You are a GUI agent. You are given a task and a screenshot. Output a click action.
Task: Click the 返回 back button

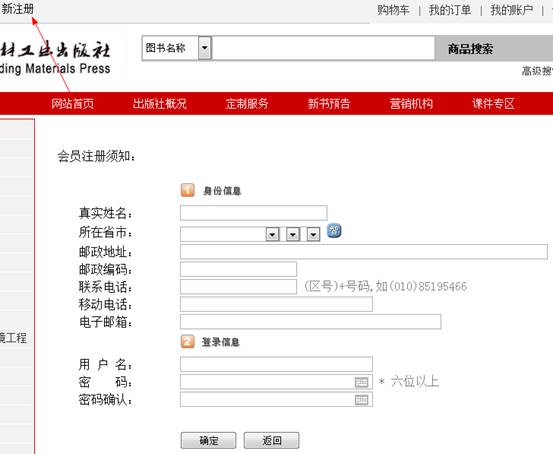(x=272, y=440)
